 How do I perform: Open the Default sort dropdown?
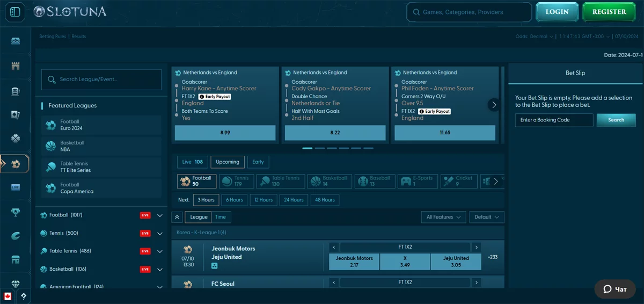coord(486,217)
